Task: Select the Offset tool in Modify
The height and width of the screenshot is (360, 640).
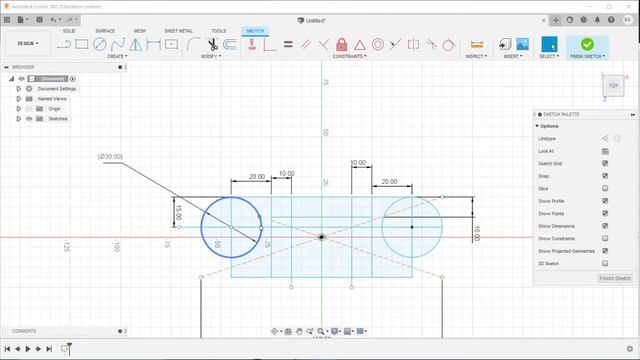Action: (230, 44)
